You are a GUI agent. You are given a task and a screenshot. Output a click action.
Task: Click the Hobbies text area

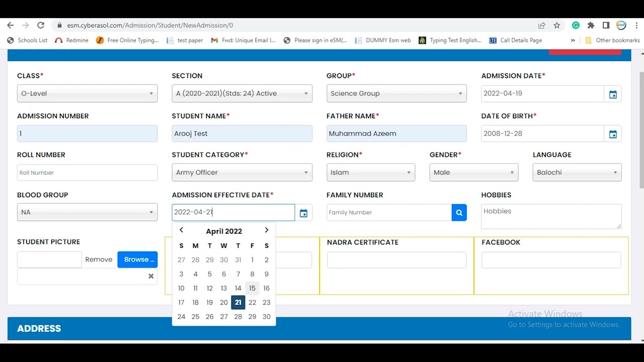click(x=551, y=217)
